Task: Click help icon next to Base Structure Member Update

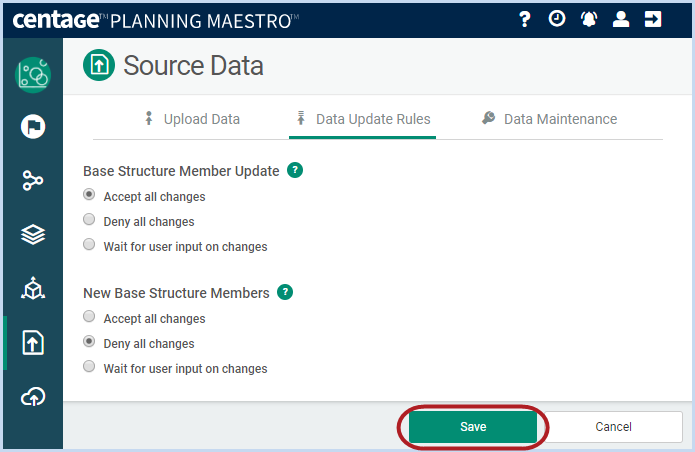Action: pyautogui.click(x=295, y=170)
